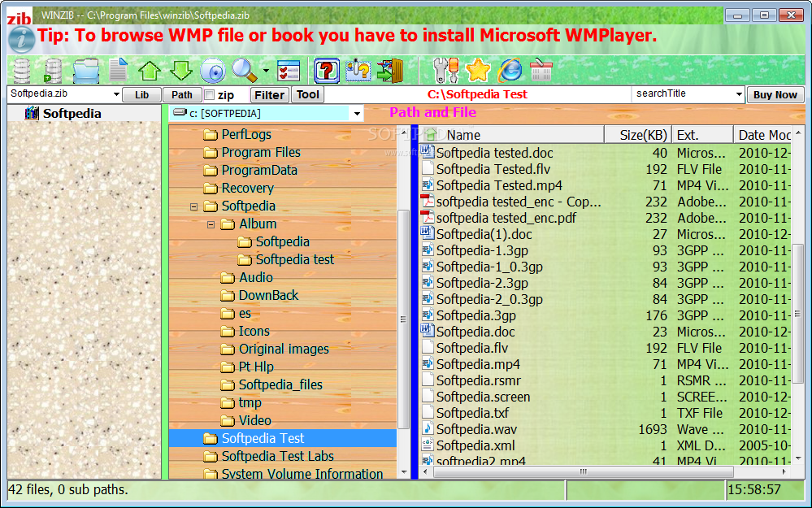
Task: Open the blue folder toolbar icon
Action: click(x=85, y=71)
